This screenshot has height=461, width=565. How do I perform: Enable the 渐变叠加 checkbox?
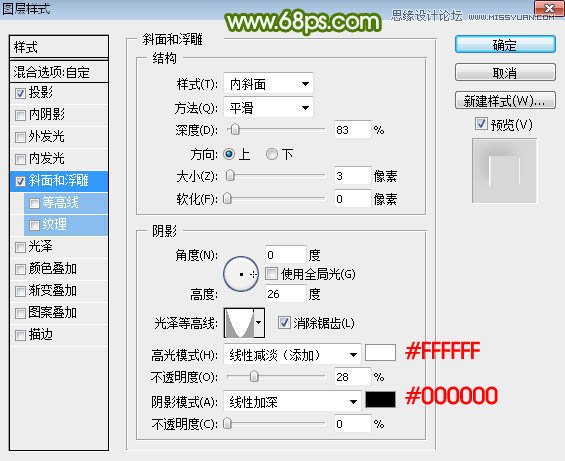(20, 291)
